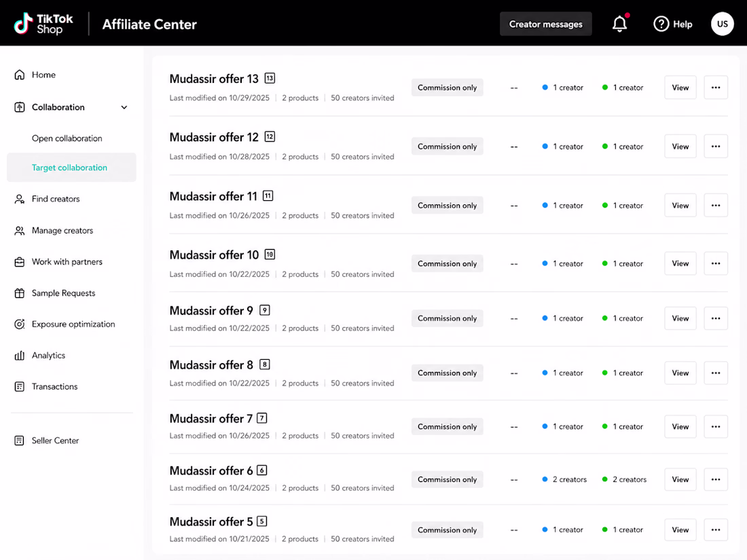Click the badge icon beside Mudassir offer 13

[x=270, y=78]
